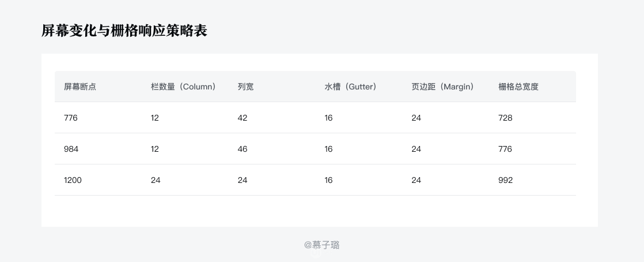Select breakpoint cell 984
This screenshot has width=644, height=262.
click(x=71, y=149)
